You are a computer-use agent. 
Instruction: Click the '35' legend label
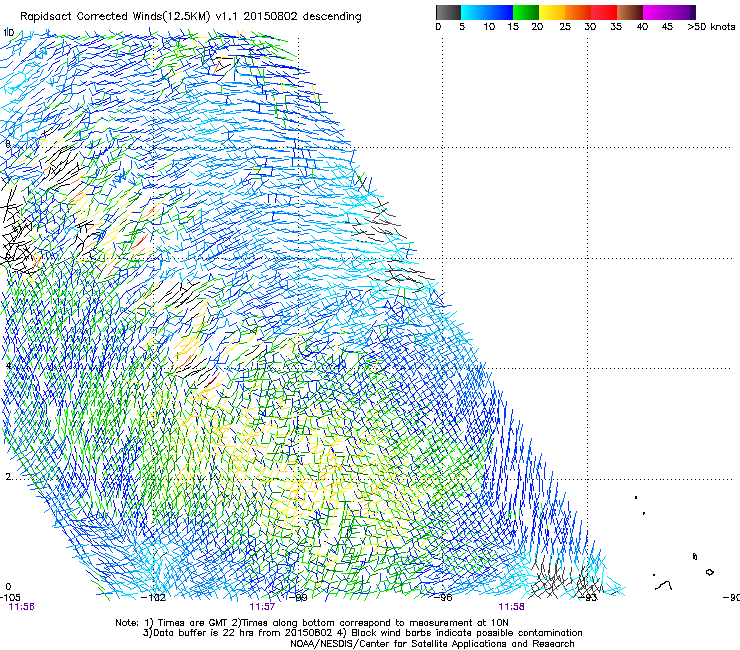[616, 27]
